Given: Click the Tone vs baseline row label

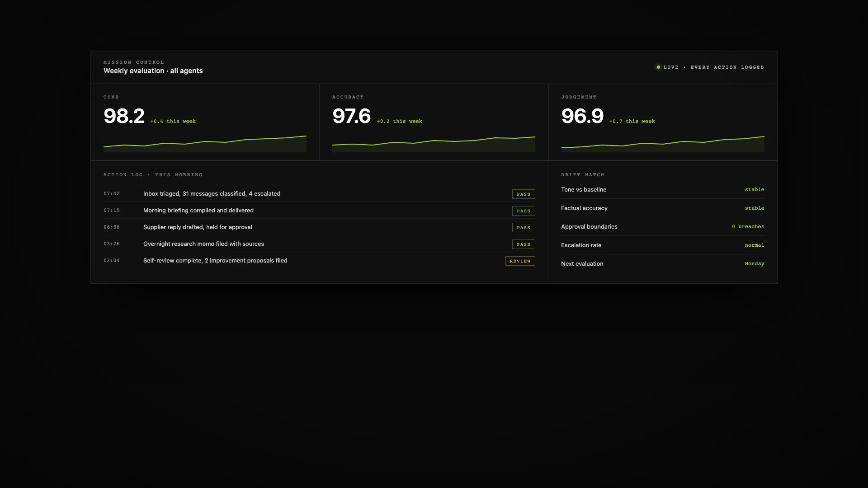Looking at the screenshot, I should pyautogui.click(x=584, y=189).
